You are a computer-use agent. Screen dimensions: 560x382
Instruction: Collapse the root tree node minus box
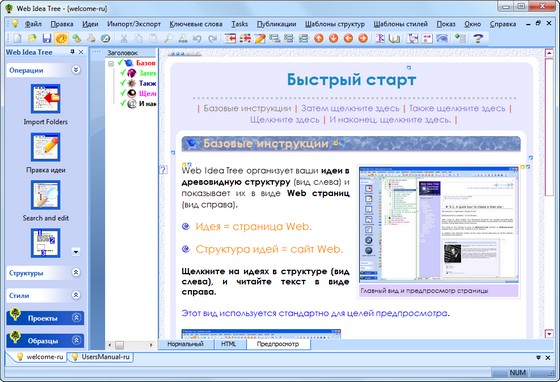[111, 64]
